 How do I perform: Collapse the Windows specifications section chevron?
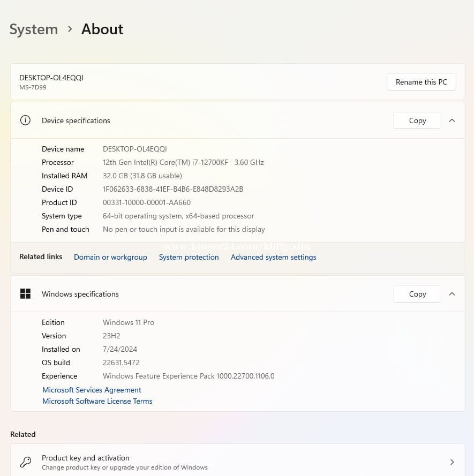452,294
